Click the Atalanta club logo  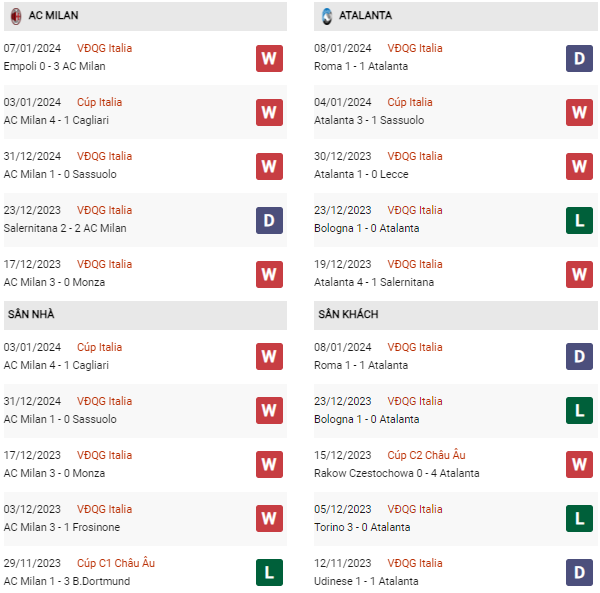tap(326, 16)
